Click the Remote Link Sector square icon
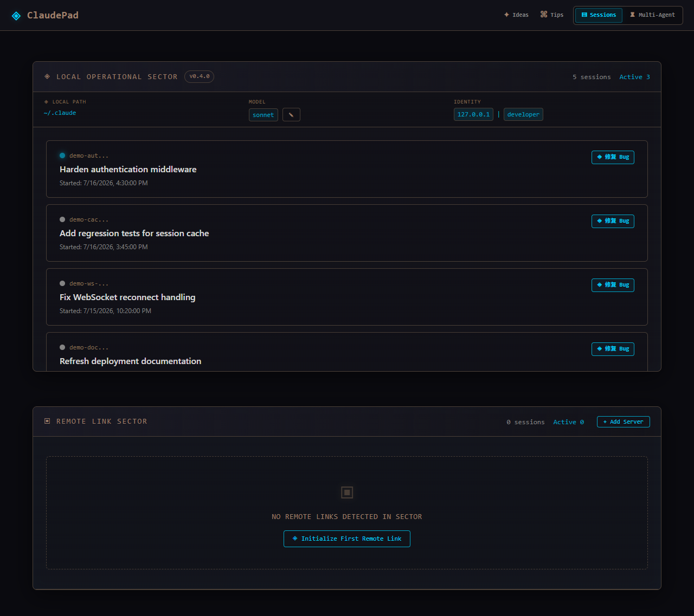Image resolution: width=694 pixels, height=616 pixels. point(47,421)
